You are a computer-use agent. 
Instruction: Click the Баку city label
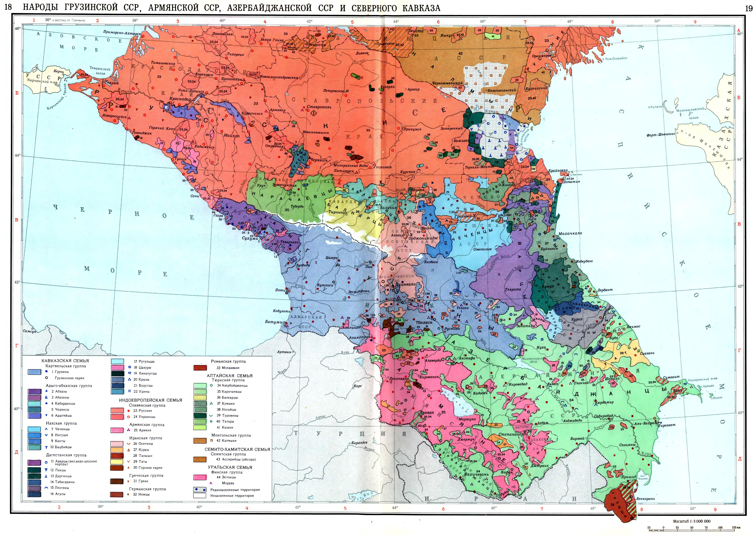coord(678,391)
